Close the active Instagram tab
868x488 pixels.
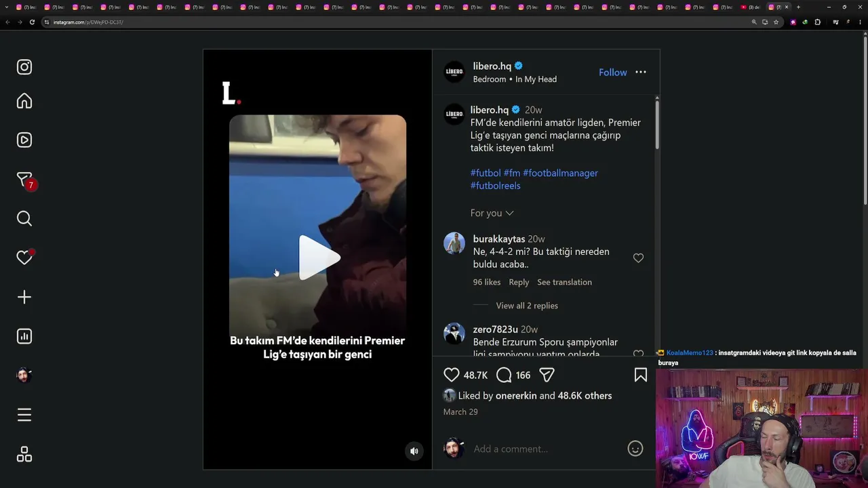[x=787, y=7]
